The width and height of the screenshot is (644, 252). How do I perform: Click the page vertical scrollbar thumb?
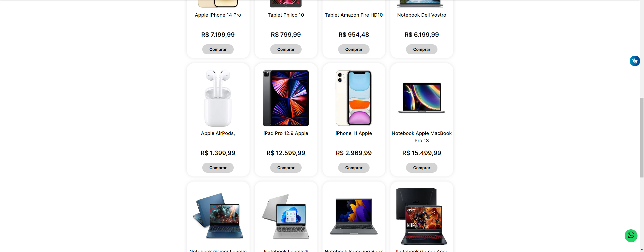coord(642,137)
